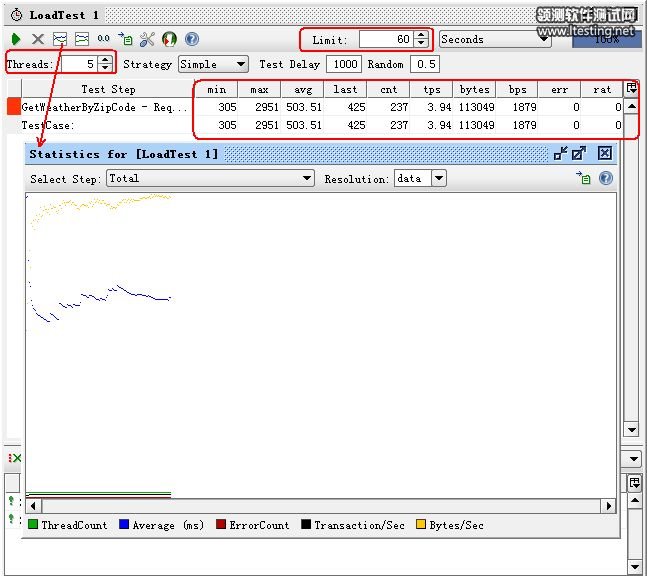Decrease the Limit spinner value
This screenshot has width=647, height=576.
421,44
